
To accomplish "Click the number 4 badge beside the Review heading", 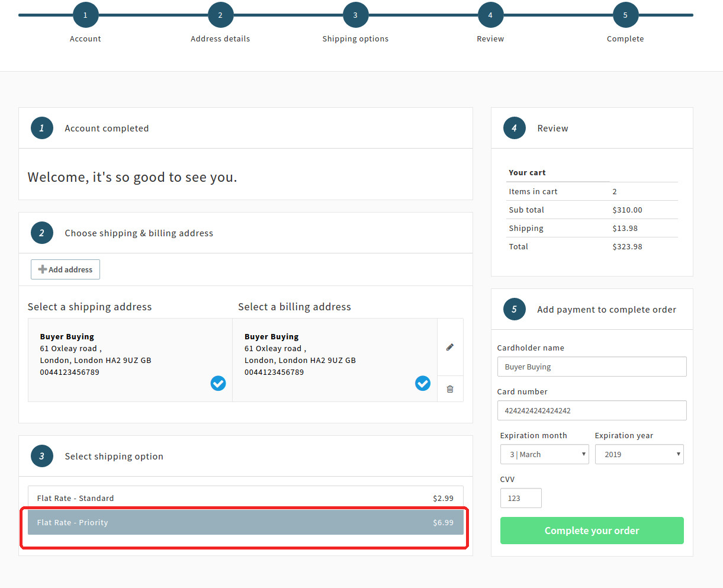I will pos(515,128).
